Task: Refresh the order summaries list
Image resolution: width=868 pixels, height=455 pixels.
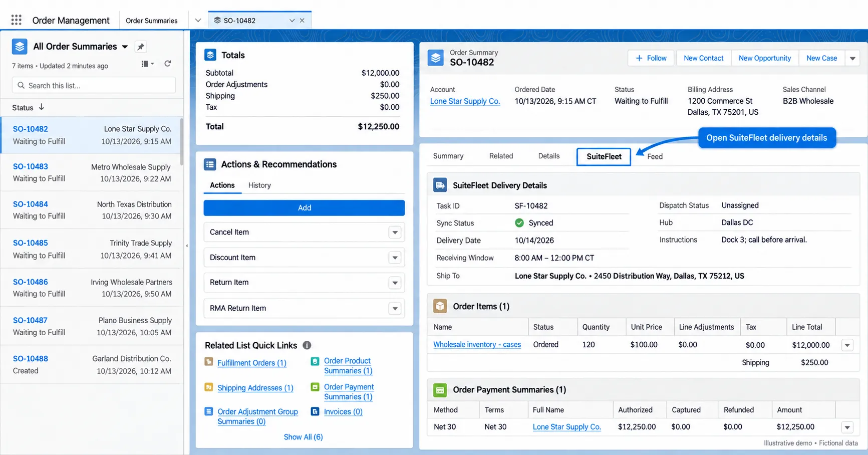Action: 168,64
